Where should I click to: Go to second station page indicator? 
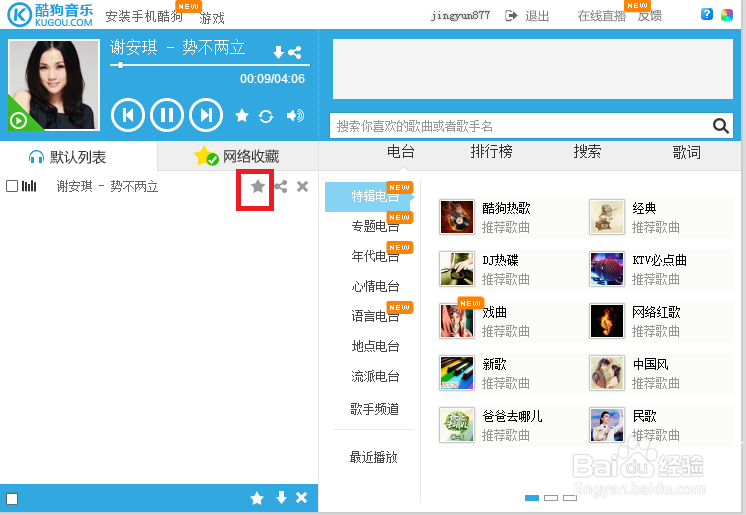point(551,498)
